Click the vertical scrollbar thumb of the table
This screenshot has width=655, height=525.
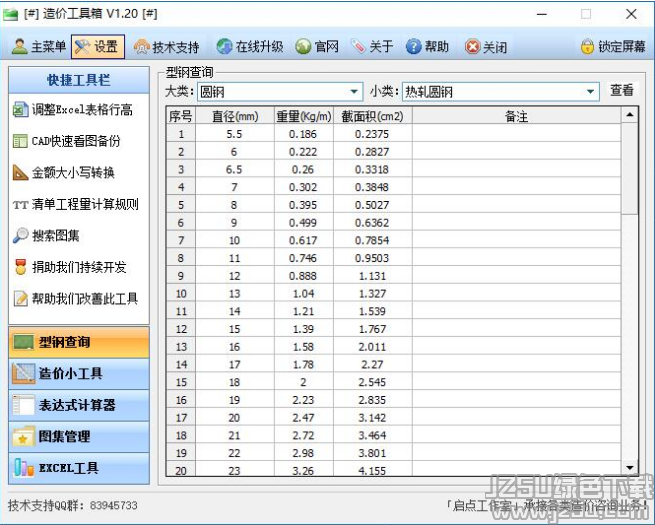click(630, 168)
